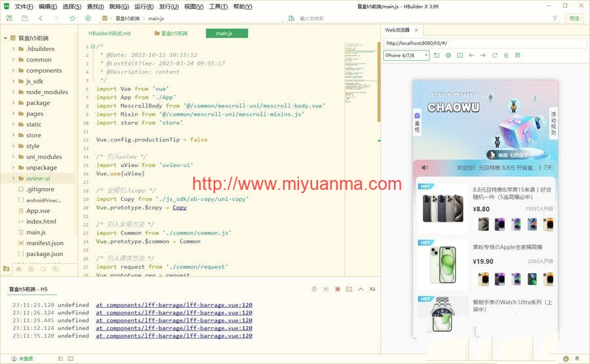This screenshot has width=590, height=364.
Task: Open package.json in the project tree
Action: pyautogui.click(x=45, y=254)
